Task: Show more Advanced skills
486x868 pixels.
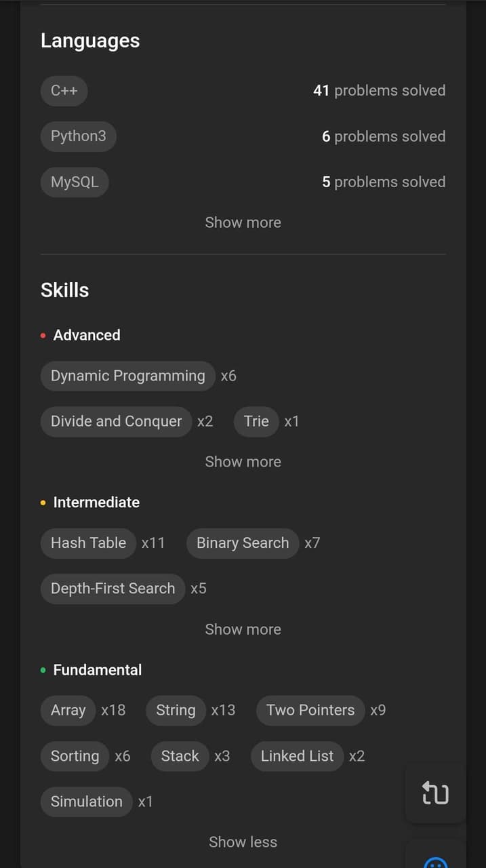Action: 243,462
